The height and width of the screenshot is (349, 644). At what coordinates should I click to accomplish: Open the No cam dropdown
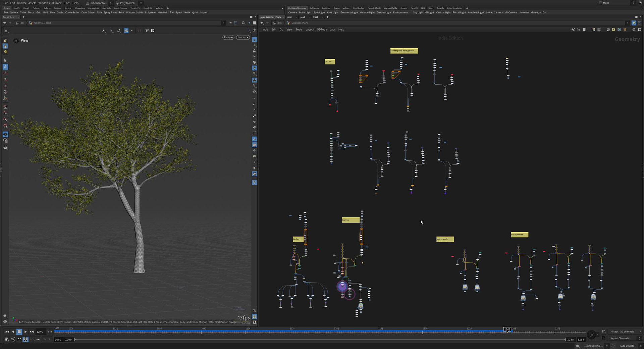(x=243, y=37)
